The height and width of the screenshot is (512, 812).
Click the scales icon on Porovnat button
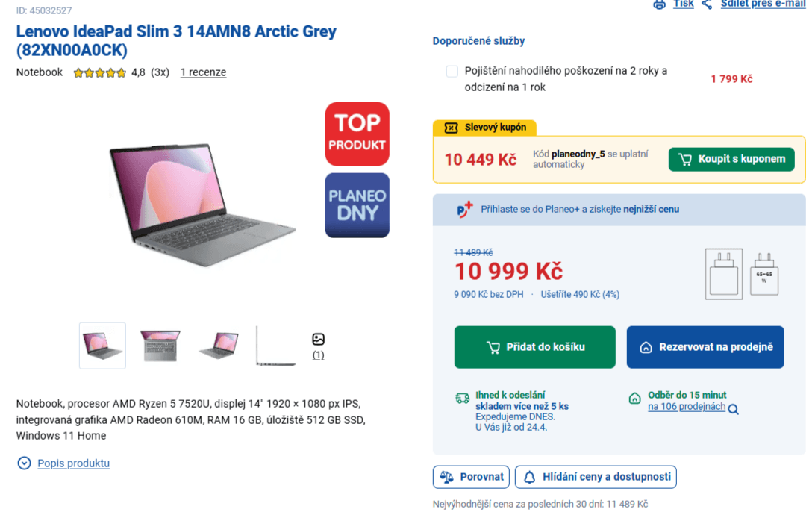click(x=448, y=476)
